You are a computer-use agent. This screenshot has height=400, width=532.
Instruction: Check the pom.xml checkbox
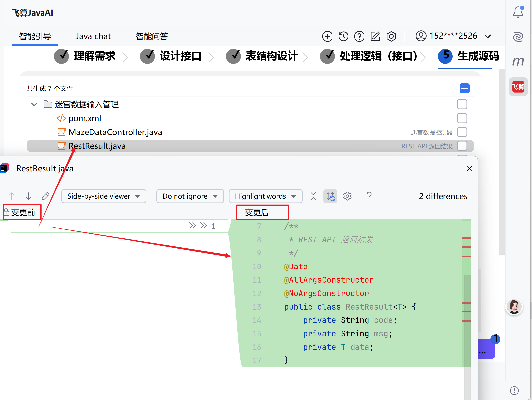coord(462,118)
